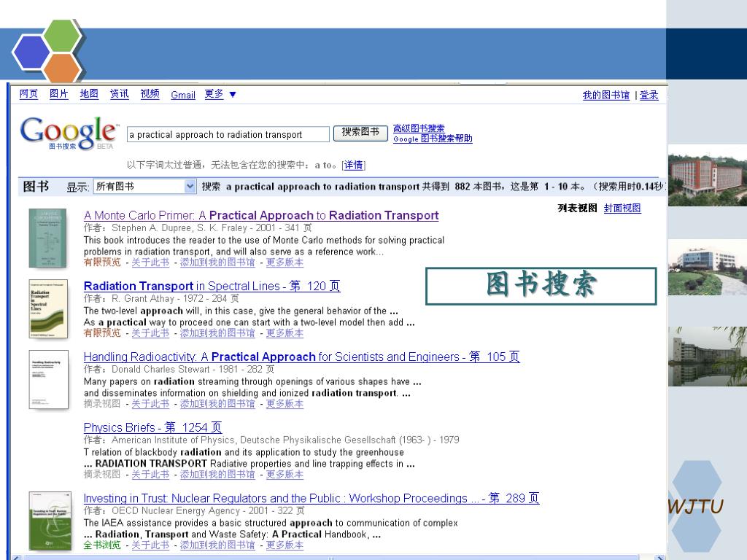Click 添加到我的图书馆 under Handling Radioactivity
Viewport: 747px width, 560px height.
tap(217, 403)
